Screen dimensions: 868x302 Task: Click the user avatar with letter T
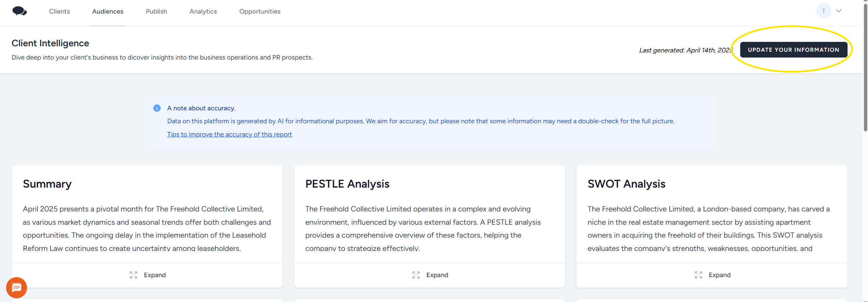tap(823, 11)
